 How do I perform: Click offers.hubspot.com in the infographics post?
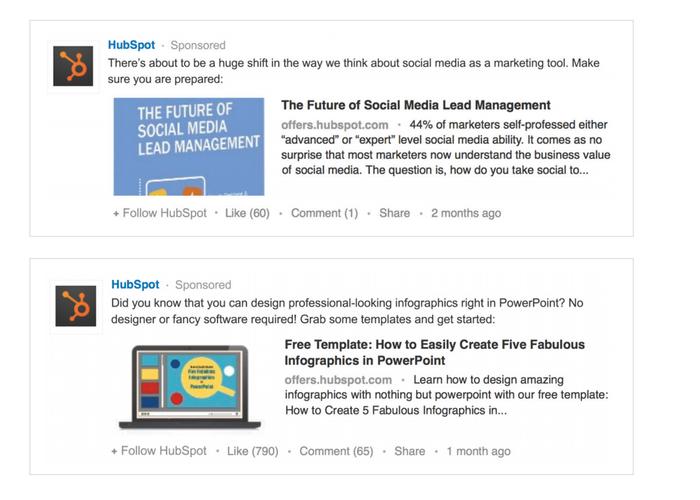(x=338, y=380)
